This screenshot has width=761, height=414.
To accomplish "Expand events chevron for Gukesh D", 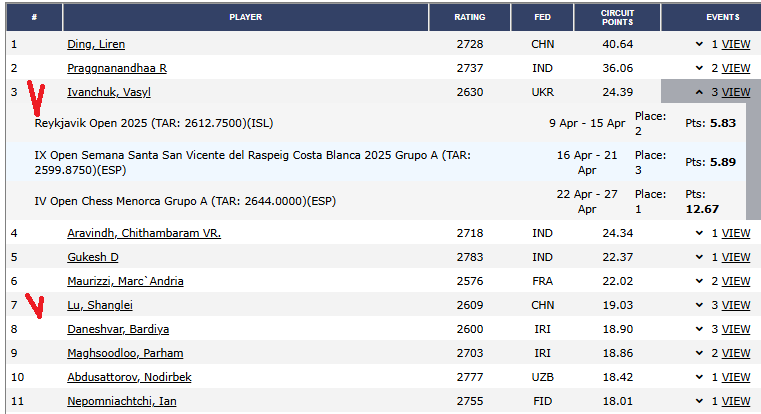I will click(x=699, y=257).
